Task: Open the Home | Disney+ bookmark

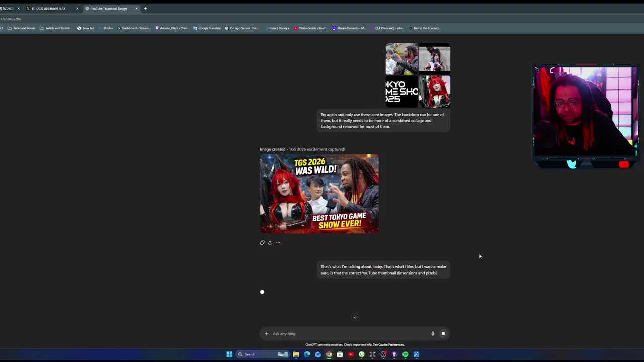Action: (276, 28)
